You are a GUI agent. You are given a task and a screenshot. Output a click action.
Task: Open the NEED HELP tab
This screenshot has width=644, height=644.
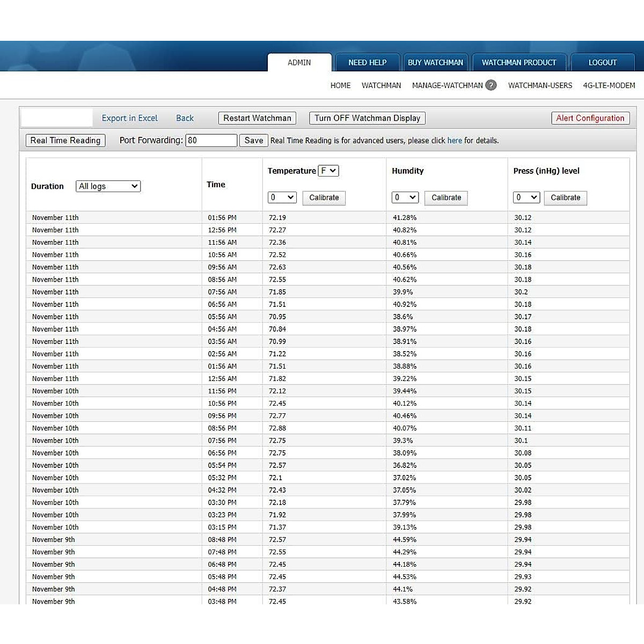tap(367, 62)
